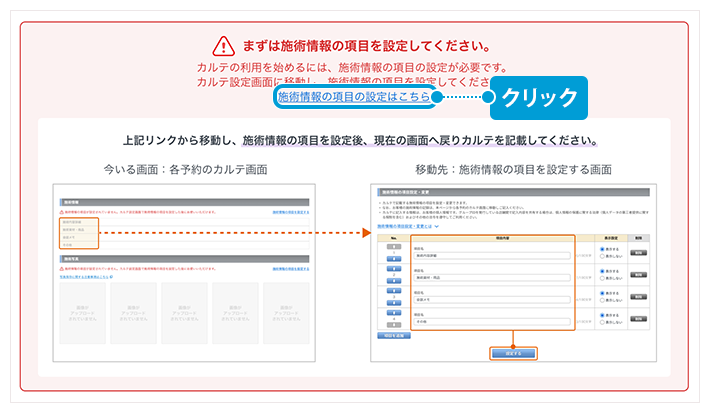The height and width of the screenshot is (413, 710).
Task: Click the caption 移動先:施術情報の項目を設定する画面
Action: click(513, 169)
